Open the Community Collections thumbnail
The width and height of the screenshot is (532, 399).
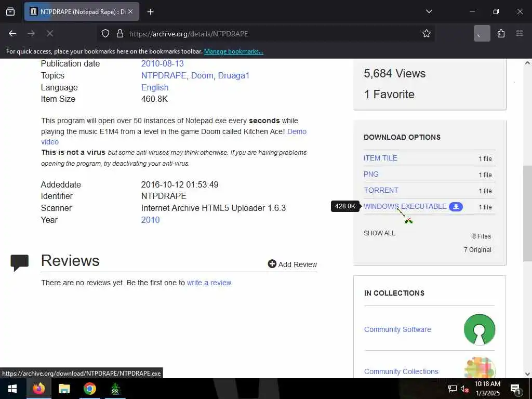click(479, 367)
